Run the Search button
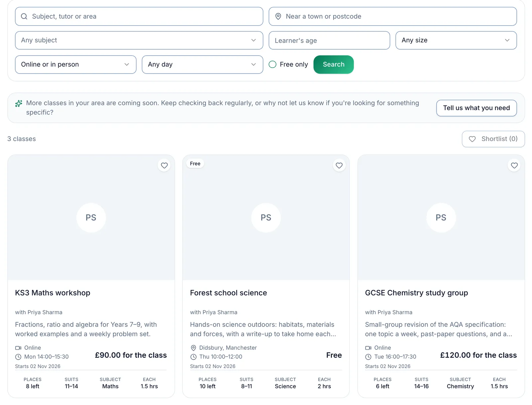The width and height of the screenshot is (532, 405). coord(333,65)
